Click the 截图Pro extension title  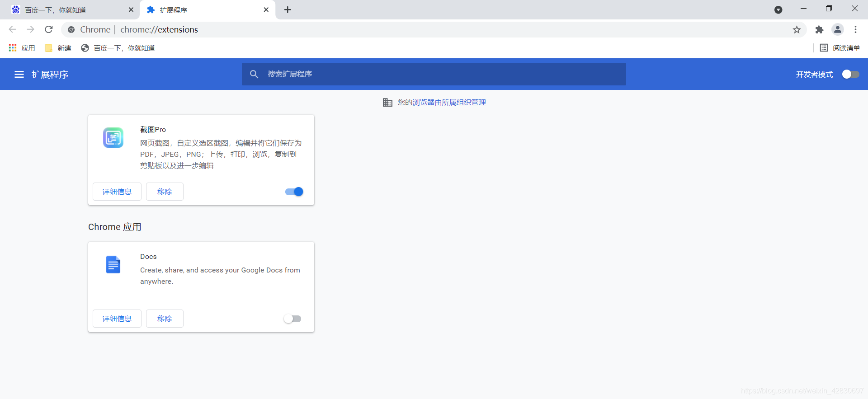(153, 130)
